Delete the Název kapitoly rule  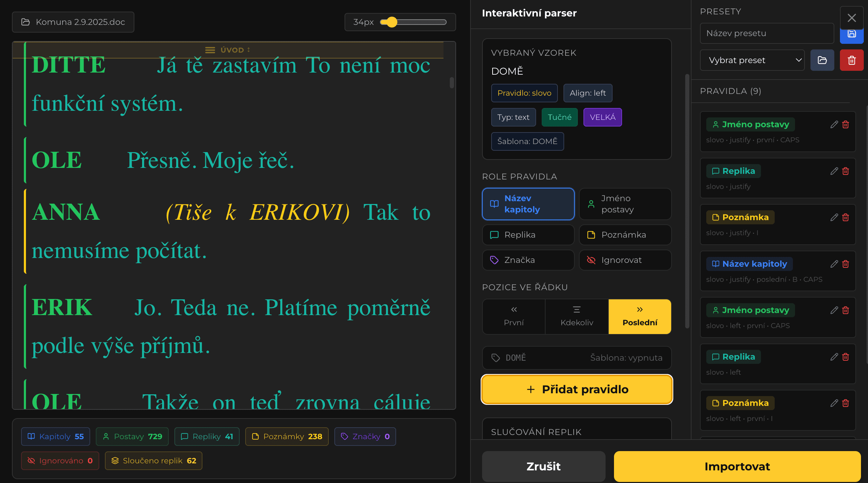[x=846, y=264]
